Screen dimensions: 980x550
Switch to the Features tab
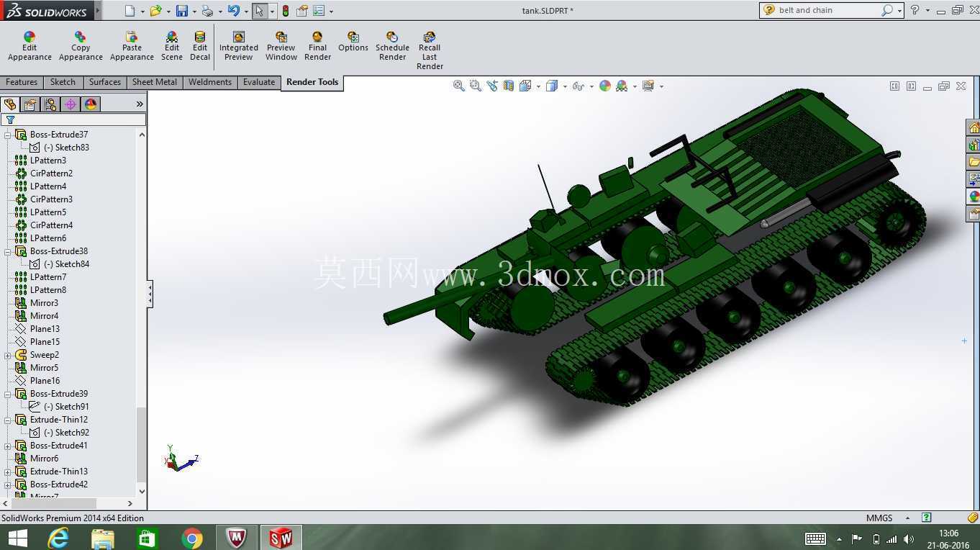point(22,82)
